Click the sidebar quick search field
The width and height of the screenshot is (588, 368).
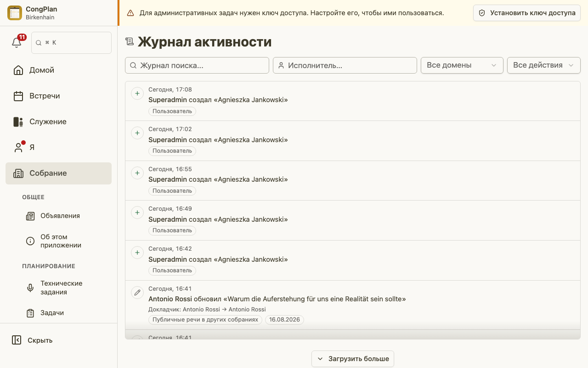[x=71, y=43]
